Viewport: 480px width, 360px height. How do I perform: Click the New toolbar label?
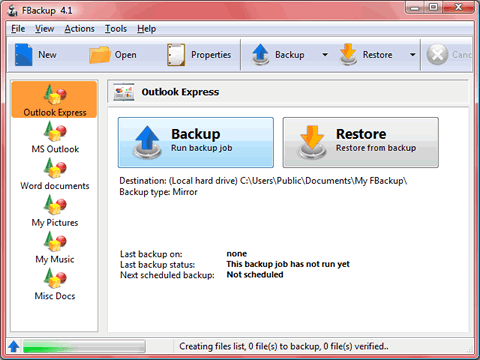tap(47, 55)
